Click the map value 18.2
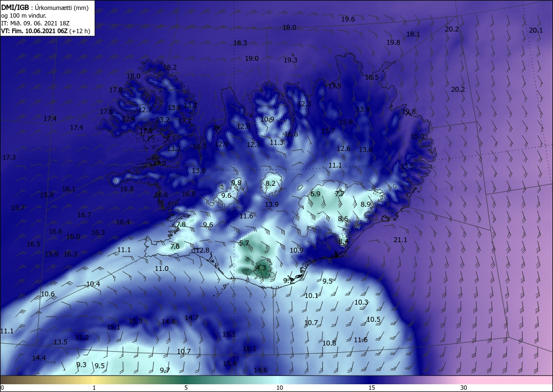This screenshot has height=392, width=553. [170, 67]
